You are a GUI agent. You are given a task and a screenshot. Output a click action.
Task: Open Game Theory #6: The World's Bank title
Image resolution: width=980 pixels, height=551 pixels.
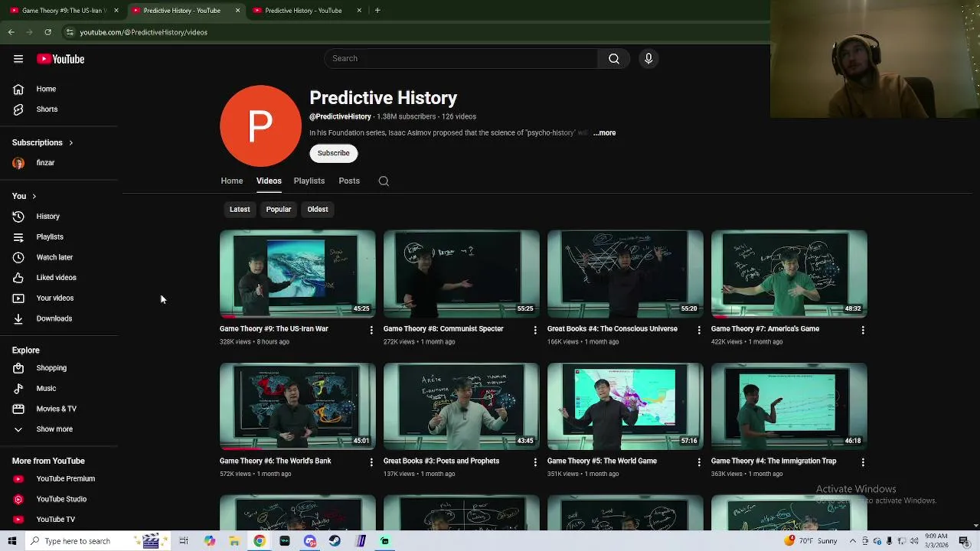(276, 461)
